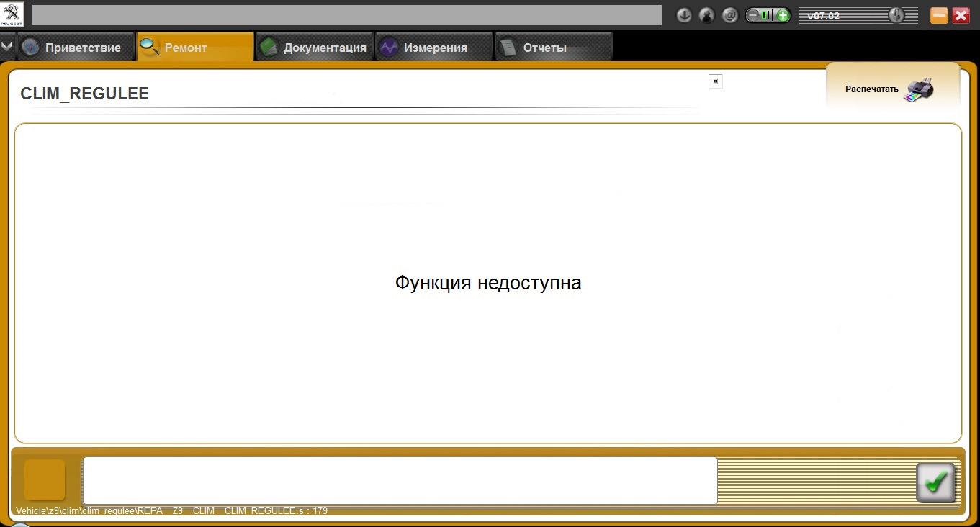Click the globe icon on Приветствие tab
The height and width of the screenshot is (527, 980).
30,48
